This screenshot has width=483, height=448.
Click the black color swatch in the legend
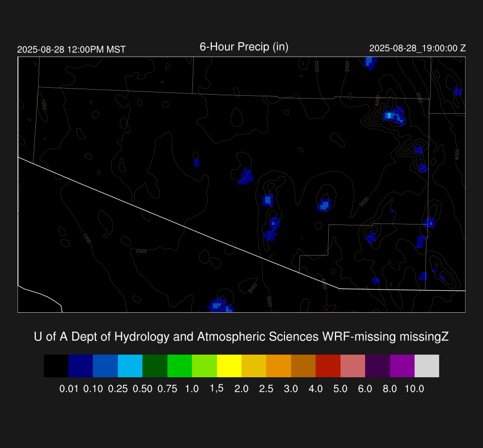click(x=56, y=366)
